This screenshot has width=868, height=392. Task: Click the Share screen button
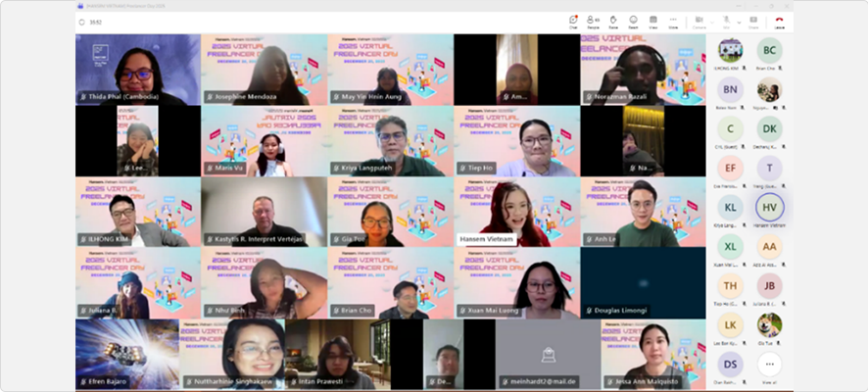click(x=753, y=22)
